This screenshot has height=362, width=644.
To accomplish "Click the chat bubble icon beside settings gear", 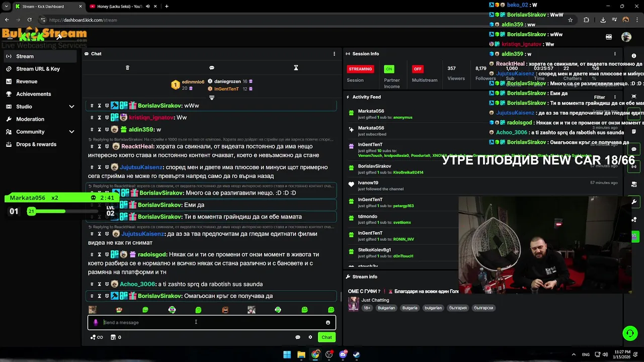I will coord(298,337).
